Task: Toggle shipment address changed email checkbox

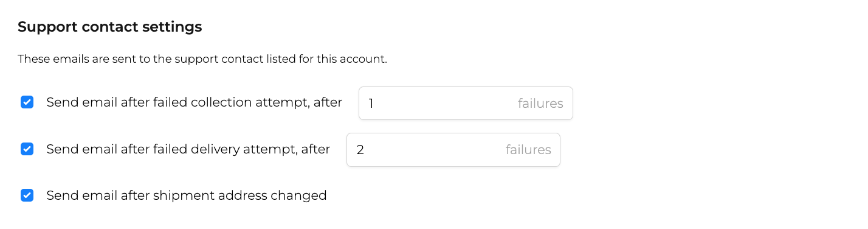Action: point(27,195)
